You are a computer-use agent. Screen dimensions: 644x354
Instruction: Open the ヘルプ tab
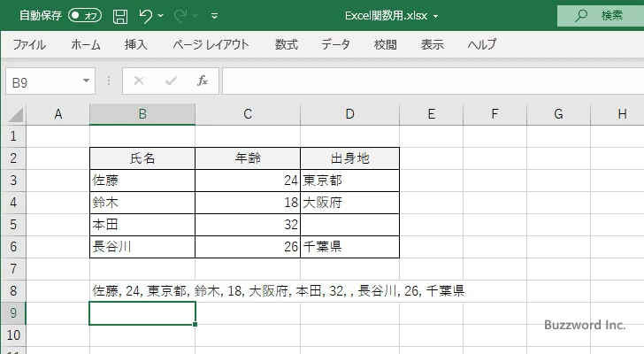(x=482, y=44)
